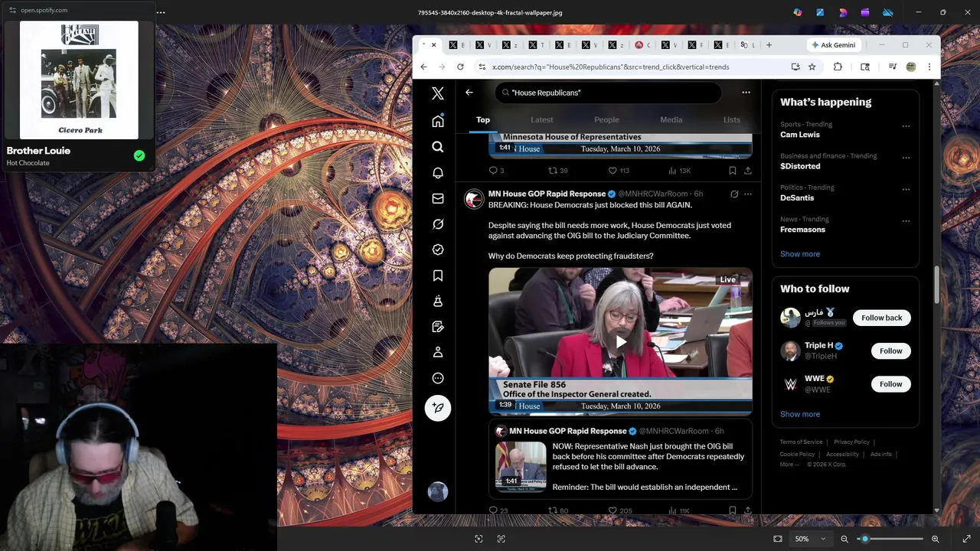Open options for Freemasons trend
Screen dimensions: 980x551
(906, 221)
